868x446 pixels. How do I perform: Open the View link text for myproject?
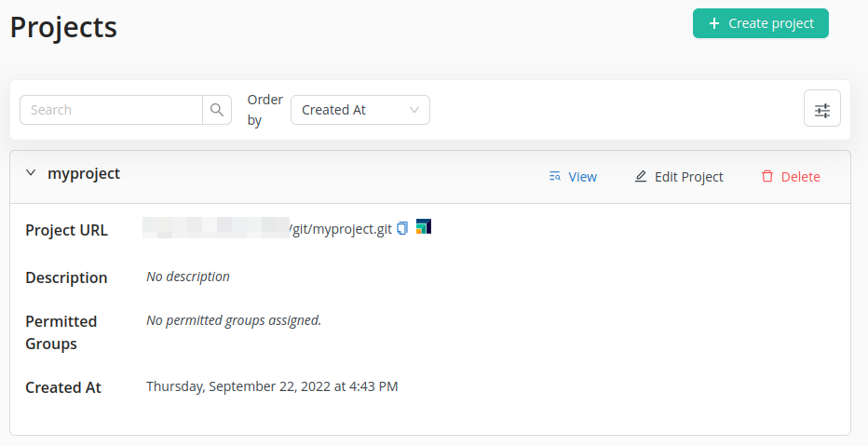[582, 177]
